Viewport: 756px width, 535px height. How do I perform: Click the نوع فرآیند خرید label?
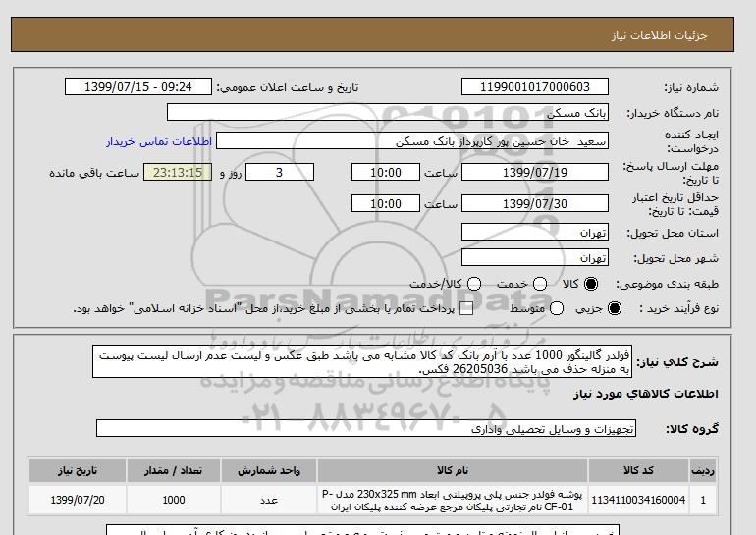point(679,308)
